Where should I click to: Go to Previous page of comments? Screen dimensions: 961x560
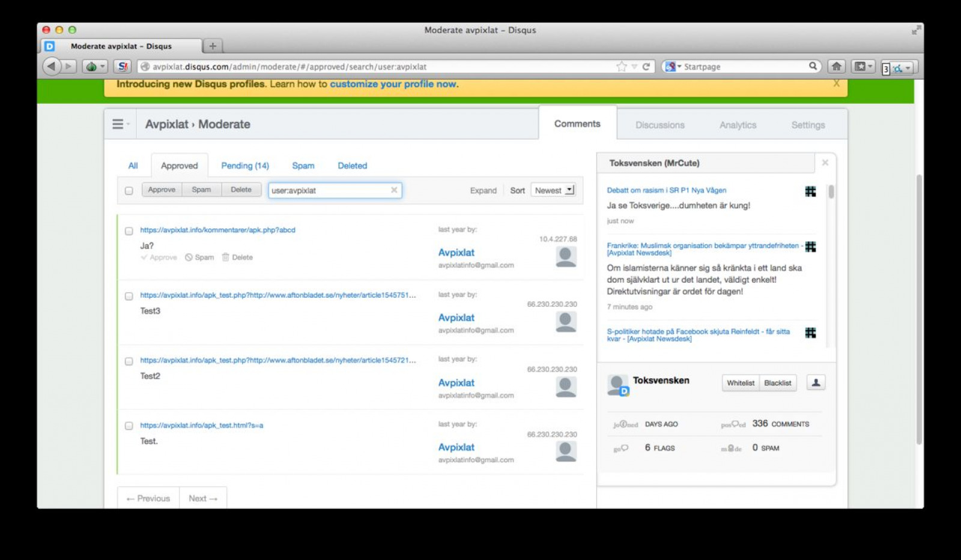148,498
